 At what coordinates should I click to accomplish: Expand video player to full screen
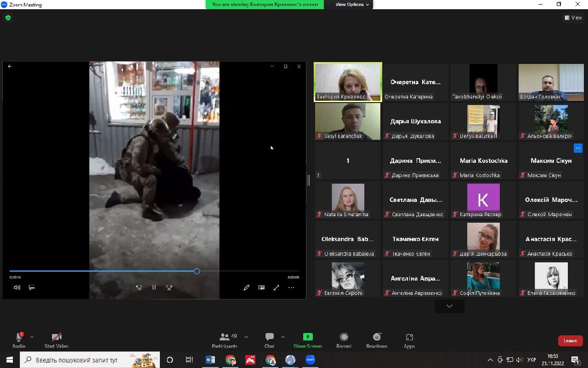[x=277, y=287]
